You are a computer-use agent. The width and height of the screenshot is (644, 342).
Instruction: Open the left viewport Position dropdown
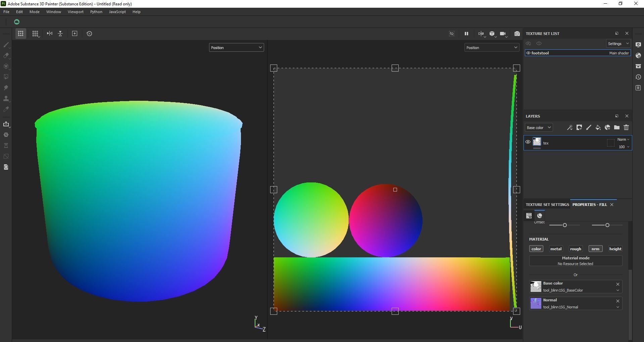tap(237, 48)
